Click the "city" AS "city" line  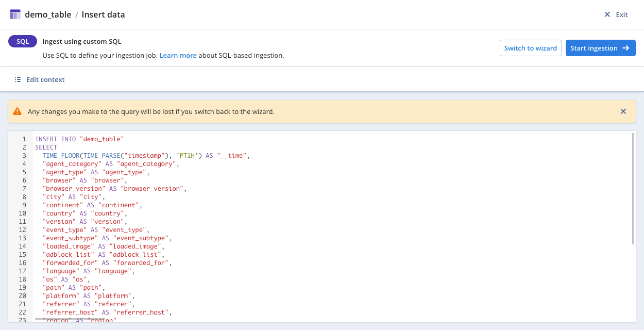(74, 197)
